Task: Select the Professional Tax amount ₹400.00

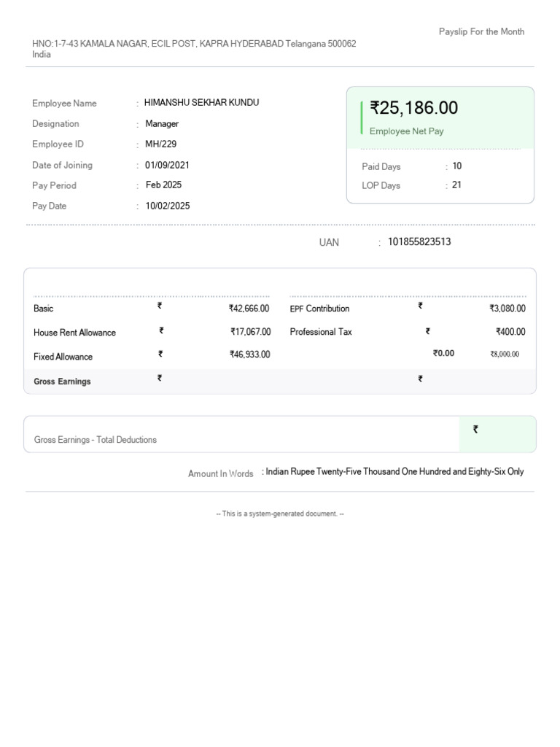Action: [510, 332]
